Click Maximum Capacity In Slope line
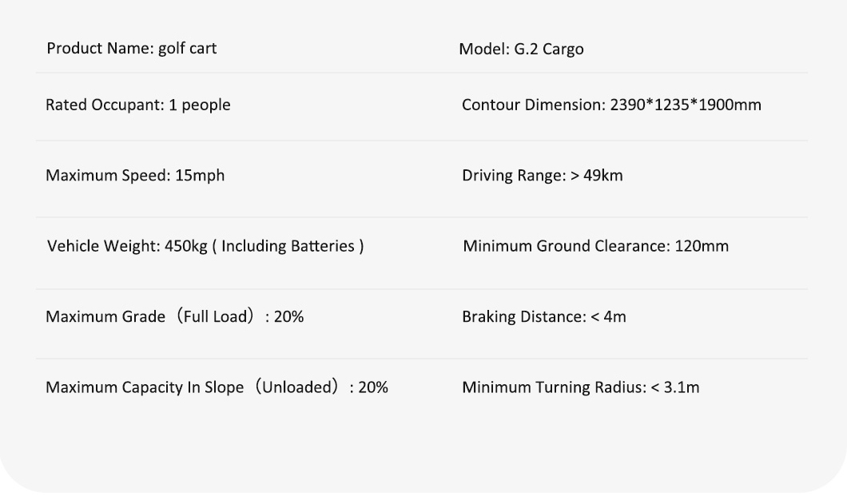847x504 pixels. (217, 387)
